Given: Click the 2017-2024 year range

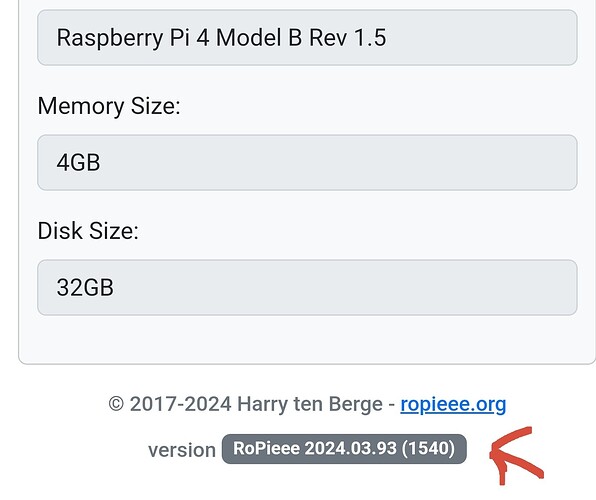Looking at the screenshot, I should pyautogui.click(x=180, y=404).
